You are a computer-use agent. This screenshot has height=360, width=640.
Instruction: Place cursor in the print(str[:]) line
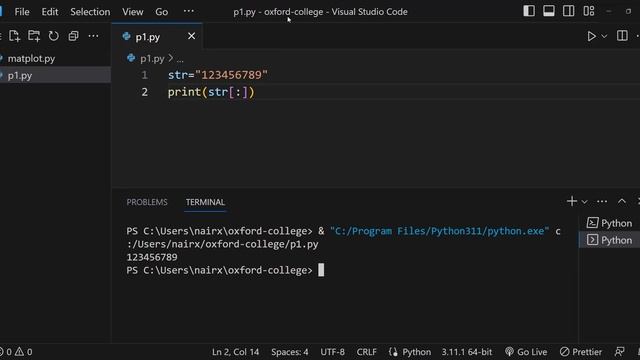tap(211, 92)
